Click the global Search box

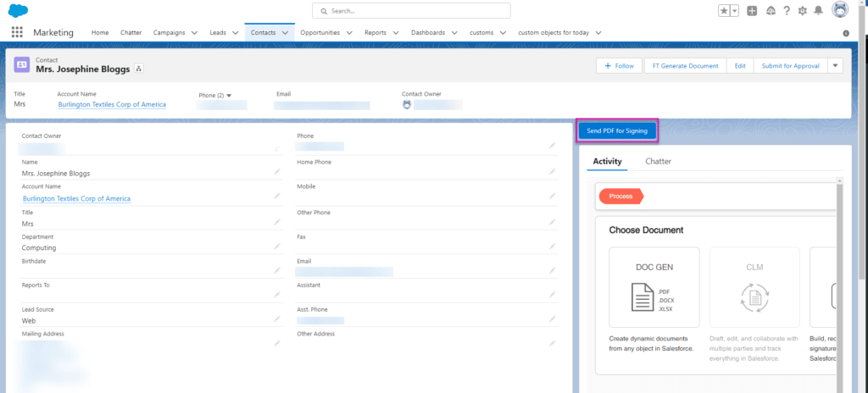[x=411, y=11]
